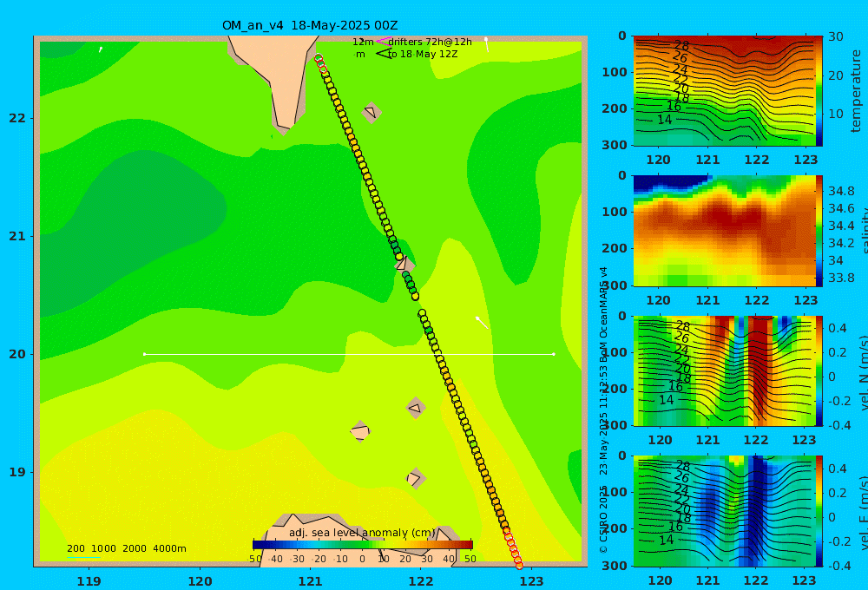The height and width of the screenshot is (590, 868).
Task: Click the cyan 200m depth contour legend line
Action: click(83, 557)
